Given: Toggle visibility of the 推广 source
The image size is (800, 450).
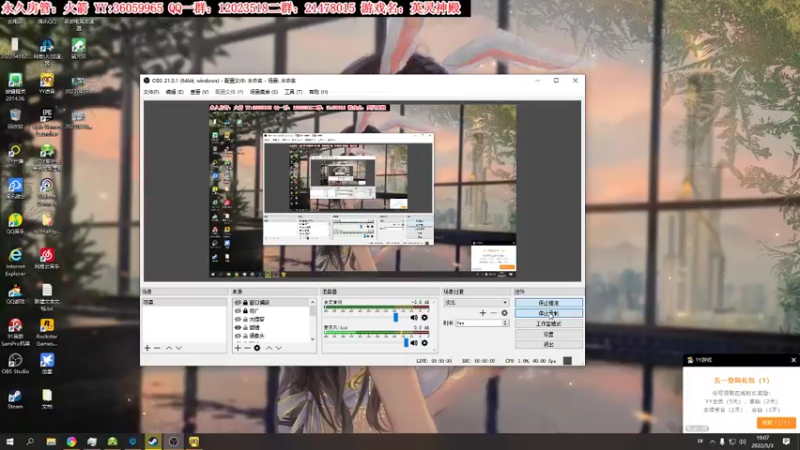Looking at the screenshot, I should point(238,311).
